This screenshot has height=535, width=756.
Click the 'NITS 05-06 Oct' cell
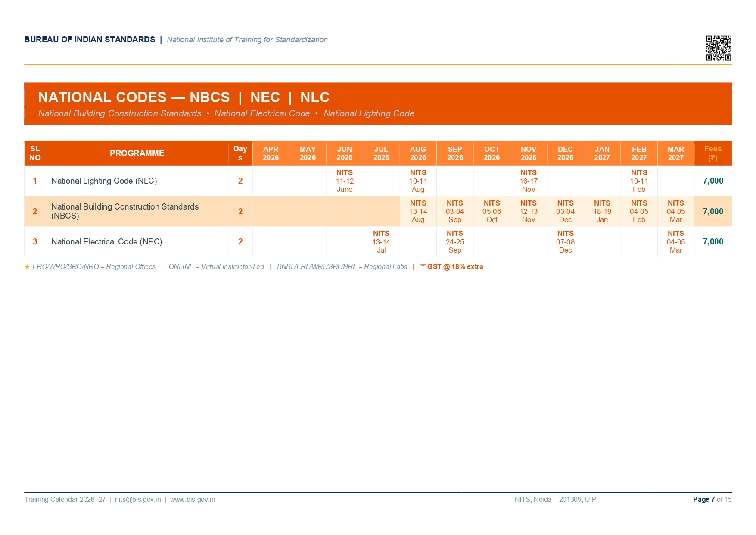492,211
